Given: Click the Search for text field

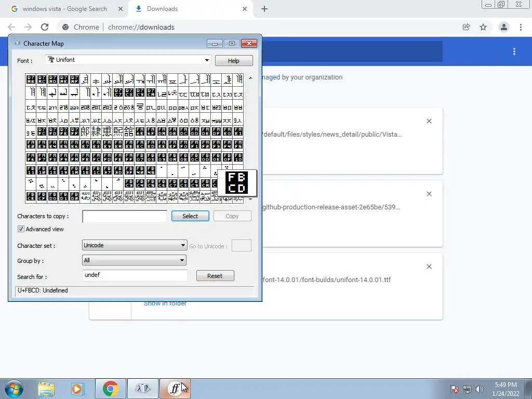Looking at the screenshot, I should coord(135,275).
